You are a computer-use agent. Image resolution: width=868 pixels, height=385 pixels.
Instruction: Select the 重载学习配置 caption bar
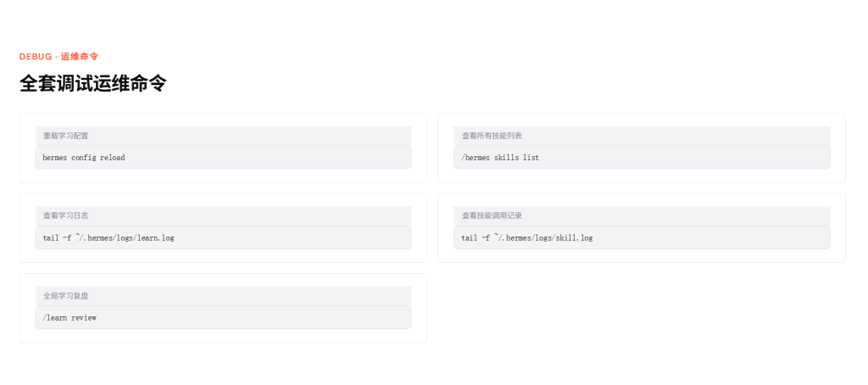click(223, 136)
